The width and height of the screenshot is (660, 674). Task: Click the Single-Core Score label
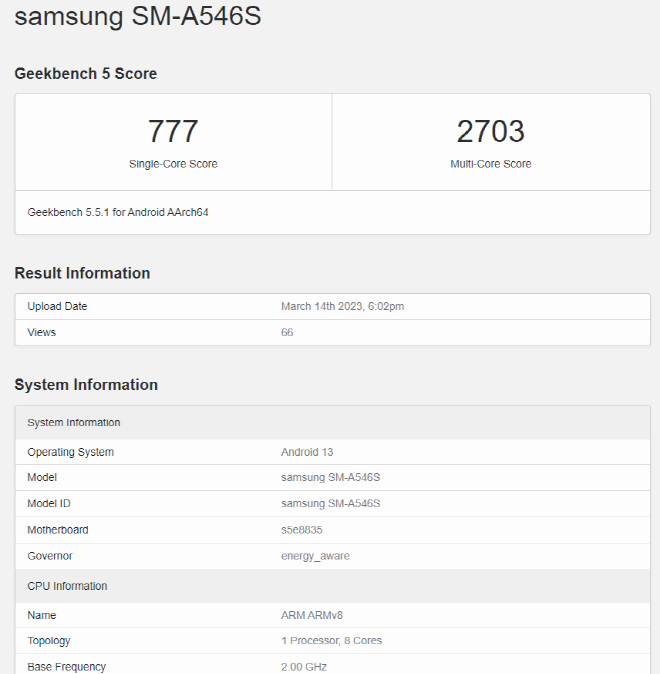(x=173, y=164)
